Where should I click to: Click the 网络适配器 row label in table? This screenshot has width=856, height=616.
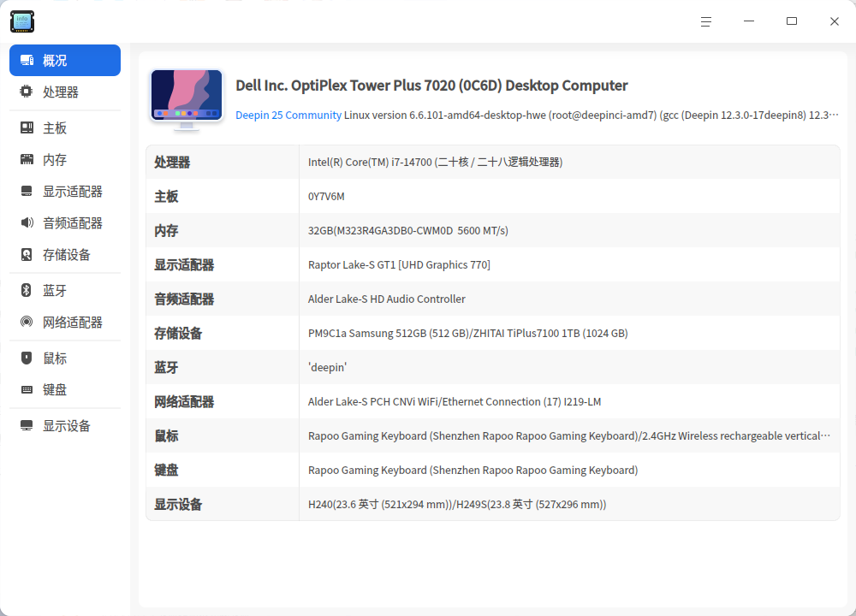[x=184, y=401]
